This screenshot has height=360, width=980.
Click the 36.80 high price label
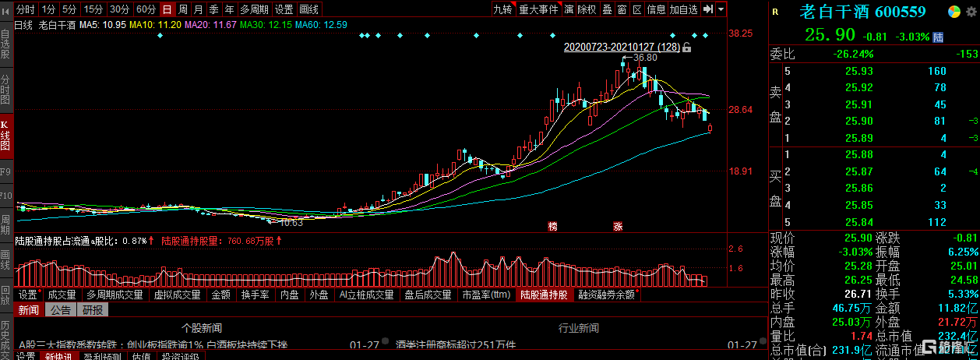click(645, 57)
